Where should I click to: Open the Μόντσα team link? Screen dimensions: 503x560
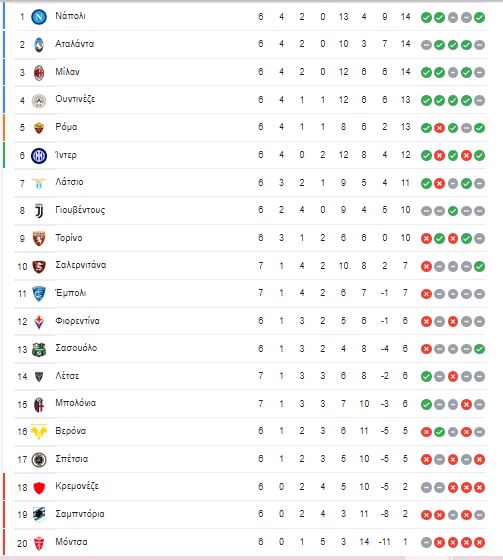click(x=71, y=542)
